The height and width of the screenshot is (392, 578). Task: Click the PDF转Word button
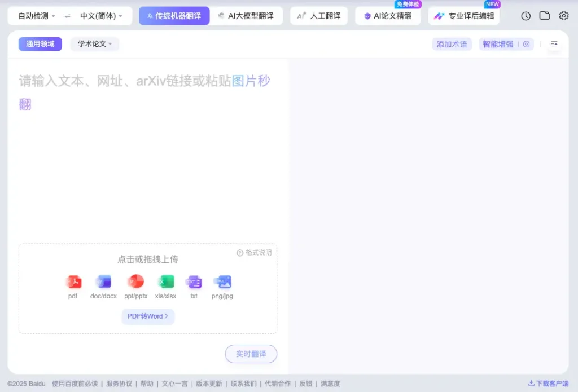pyautogui.click(x=148, y=316)
